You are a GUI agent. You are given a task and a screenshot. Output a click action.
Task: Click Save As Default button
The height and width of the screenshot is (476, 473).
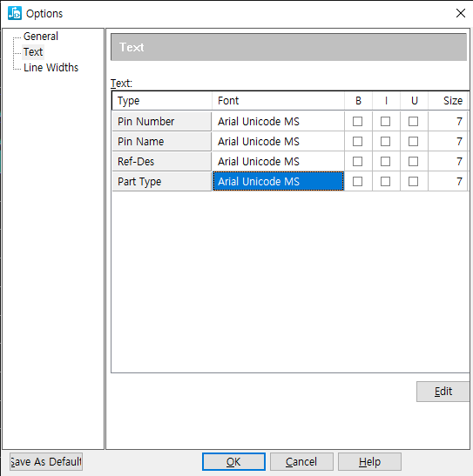click(x=46, y=462)
